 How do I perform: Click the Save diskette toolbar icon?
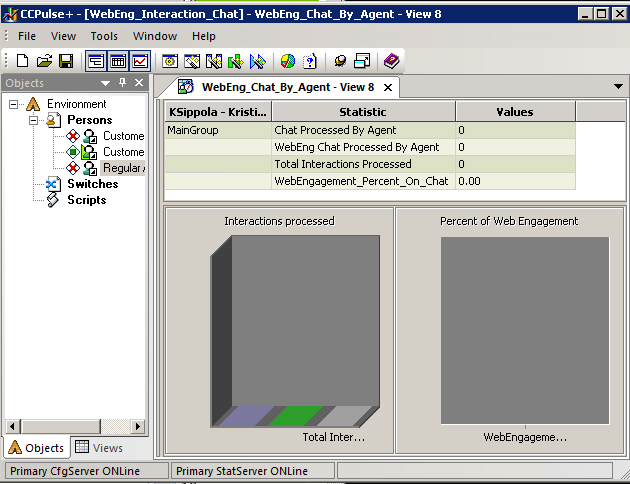tap(65, 62)
